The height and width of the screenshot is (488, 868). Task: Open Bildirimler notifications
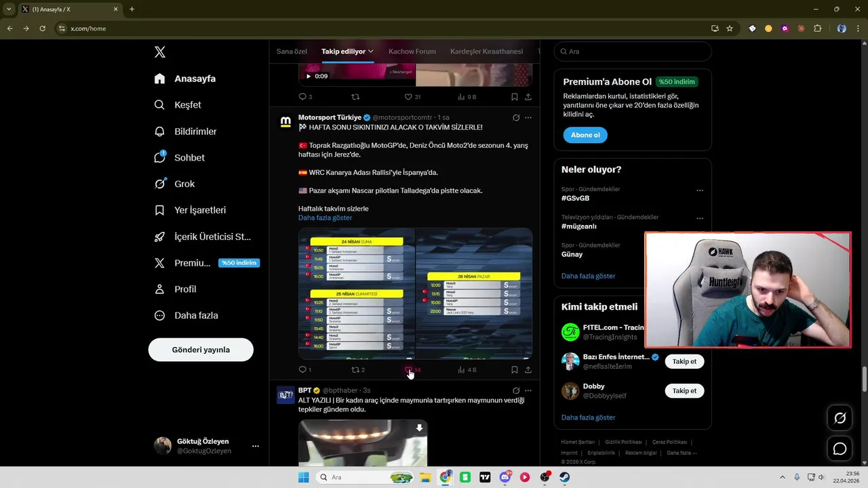pos(186,131)
